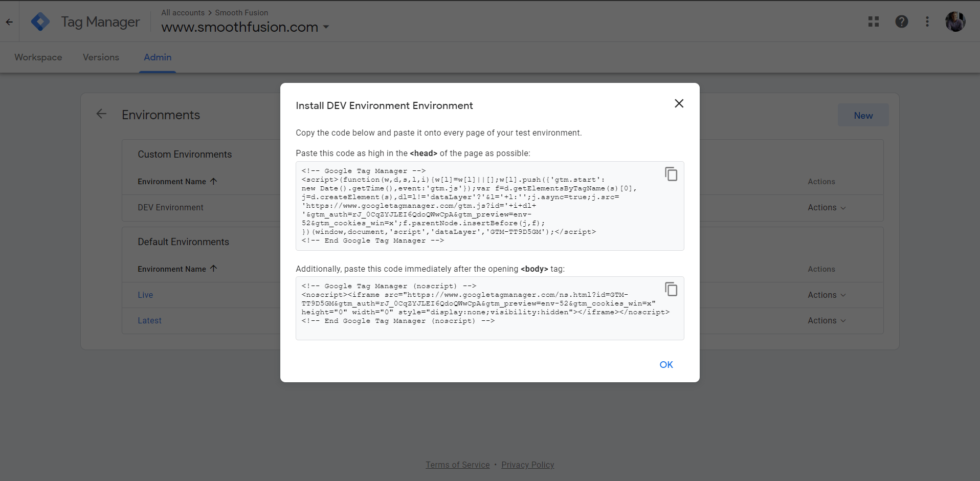Switch to the Versions tab
The height and width of the screenshot is (481, 980).
point(101,57)
